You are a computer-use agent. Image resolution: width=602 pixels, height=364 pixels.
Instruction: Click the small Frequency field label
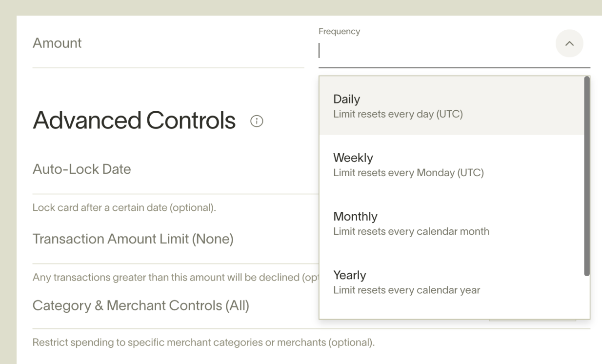coord(339,32)
